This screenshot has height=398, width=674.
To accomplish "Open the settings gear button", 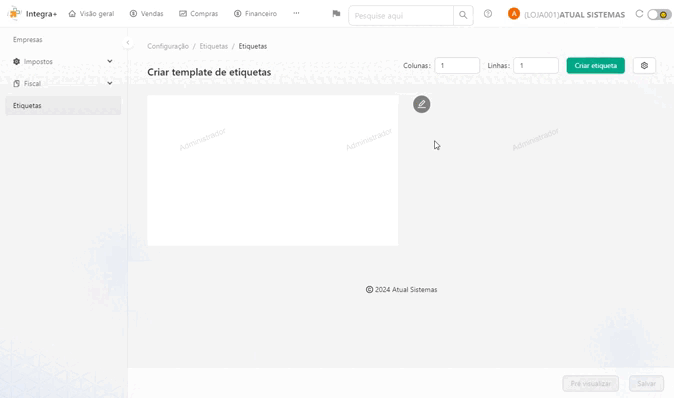I will [x=644, y=65].
